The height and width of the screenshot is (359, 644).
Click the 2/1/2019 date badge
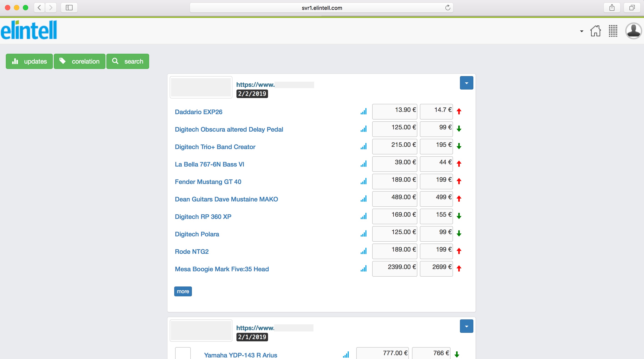[x=252, y=337]
